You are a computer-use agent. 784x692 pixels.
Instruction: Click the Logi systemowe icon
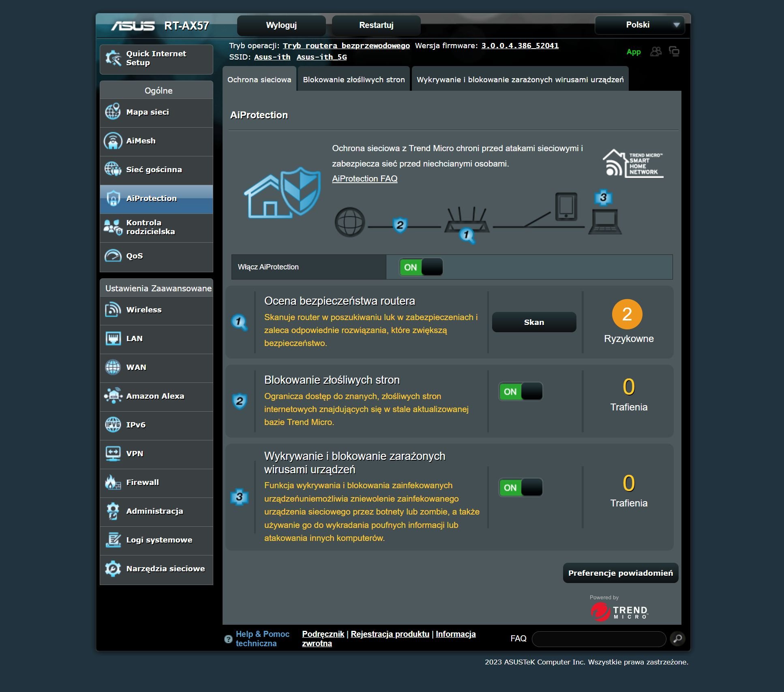pos(113,540)
